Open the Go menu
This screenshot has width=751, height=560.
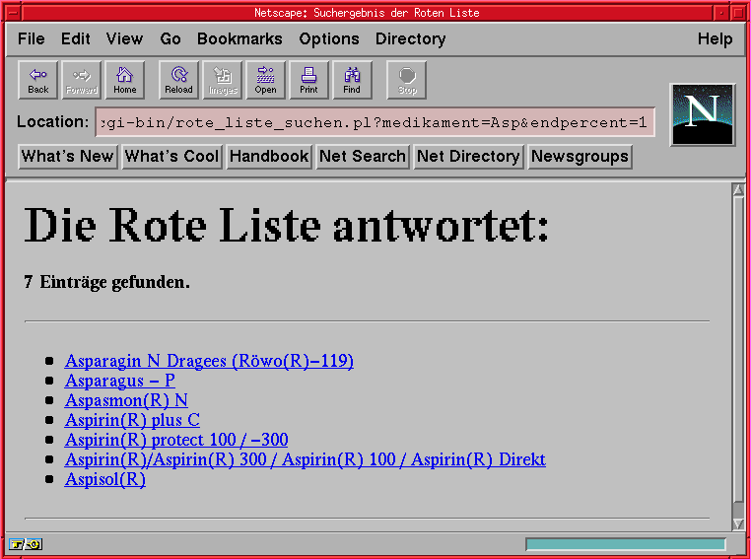171,38
